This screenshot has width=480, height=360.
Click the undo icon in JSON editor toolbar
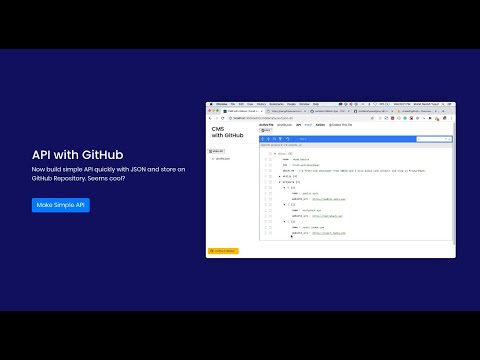point(287,139)
